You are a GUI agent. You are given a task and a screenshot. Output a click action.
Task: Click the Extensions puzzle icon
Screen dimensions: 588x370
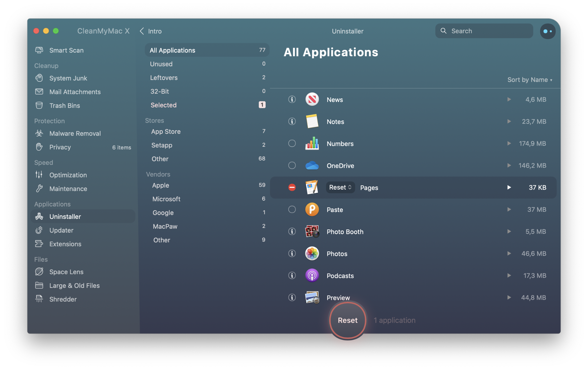pyautogui.click(x=39, y=244)
